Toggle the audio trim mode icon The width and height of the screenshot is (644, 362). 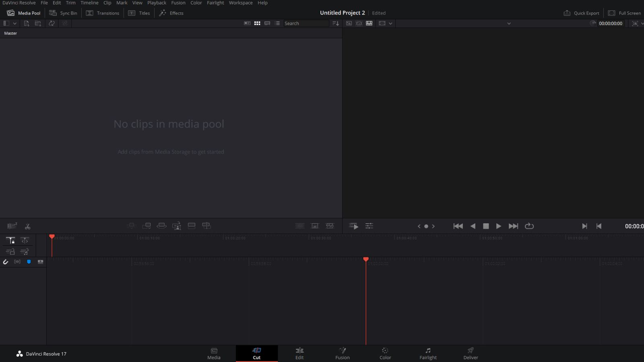25,251
